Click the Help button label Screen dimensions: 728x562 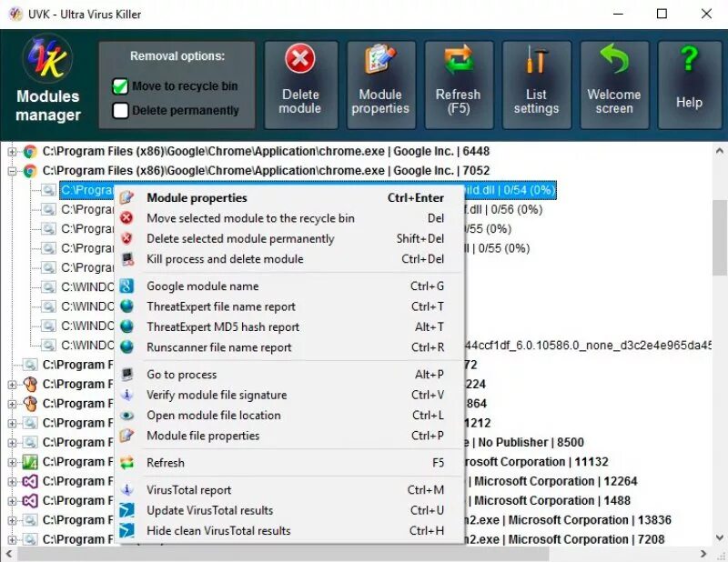point(689,102)
